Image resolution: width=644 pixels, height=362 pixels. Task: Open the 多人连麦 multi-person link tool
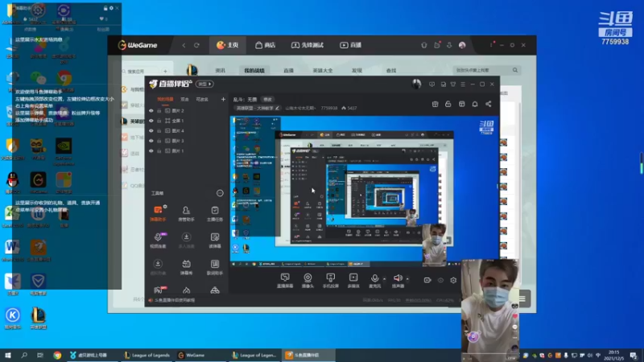(x=186, y=240)
